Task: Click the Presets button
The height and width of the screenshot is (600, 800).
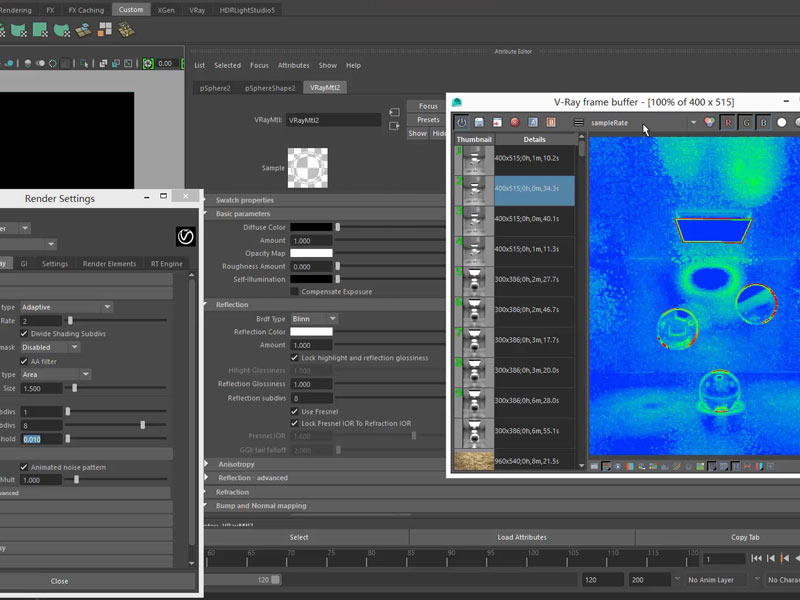Action: 428,120
